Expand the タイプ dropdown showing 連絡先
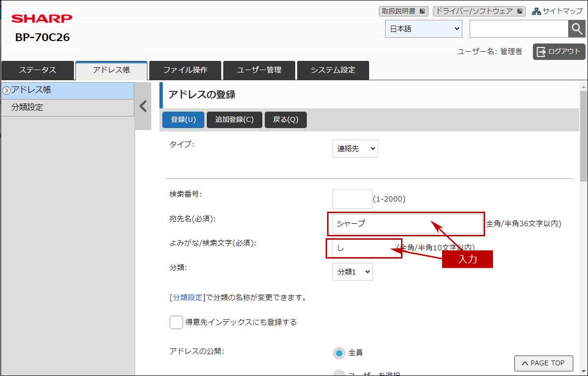588x376 pixels. (355, 149)
